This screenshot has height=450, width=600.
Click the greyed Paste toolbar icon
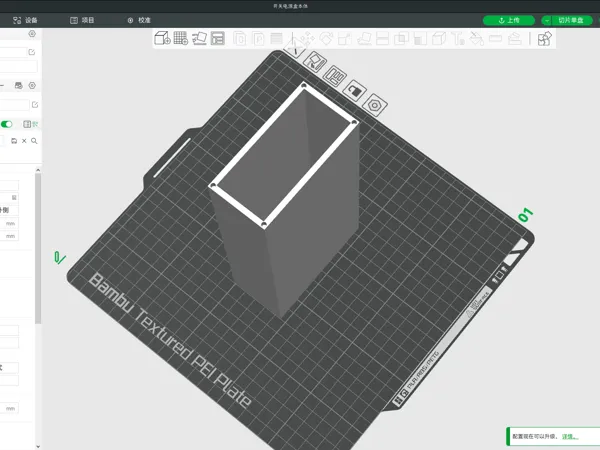[259, 39]
